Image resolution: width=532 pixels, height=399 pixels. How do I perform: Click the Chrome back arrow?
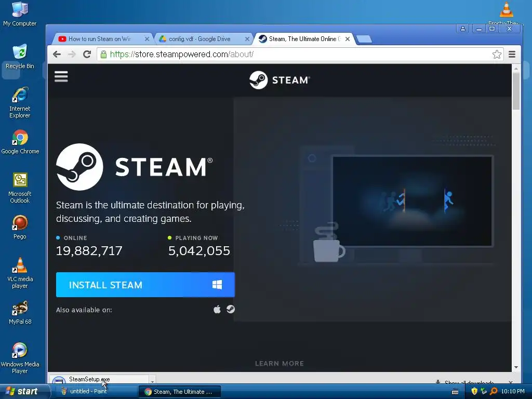[57, 54]
